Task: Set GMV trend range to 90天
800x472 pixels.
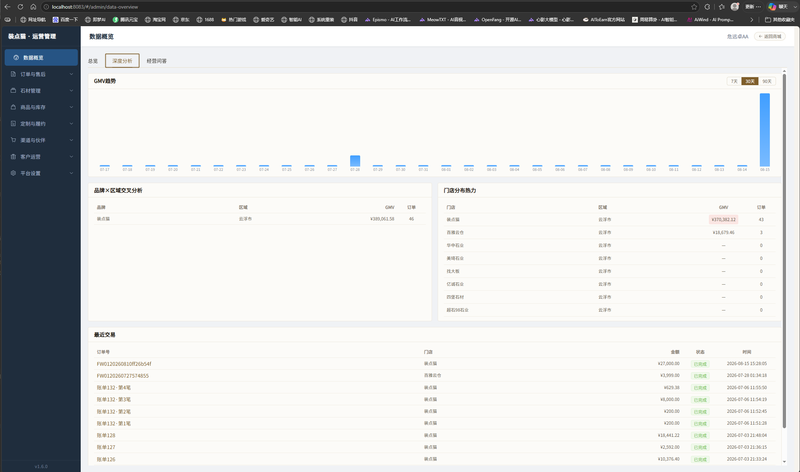Action: tap(767, 81)
